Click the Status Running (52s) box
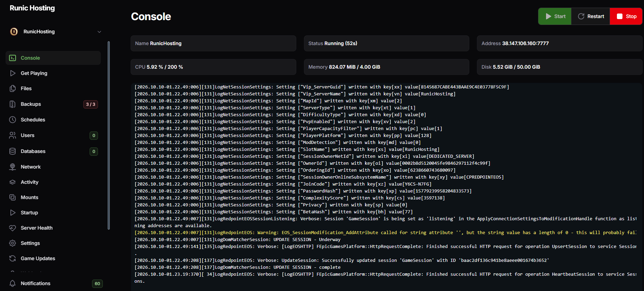This screenshot has width=644, height=291. click(387, 43)
